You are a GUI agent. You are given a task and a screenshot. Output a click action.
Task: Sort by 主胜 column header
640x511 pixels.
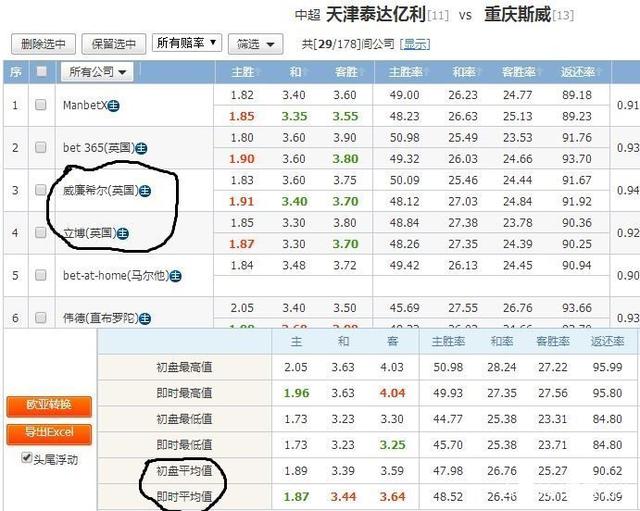tap(243, 72)
